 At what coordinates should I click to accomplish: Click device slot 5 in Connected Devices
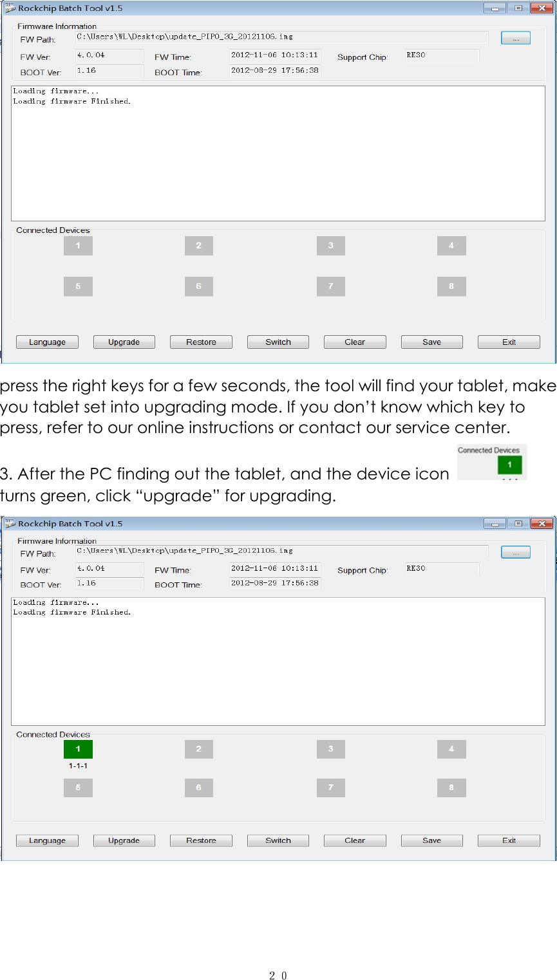(78, 286)
